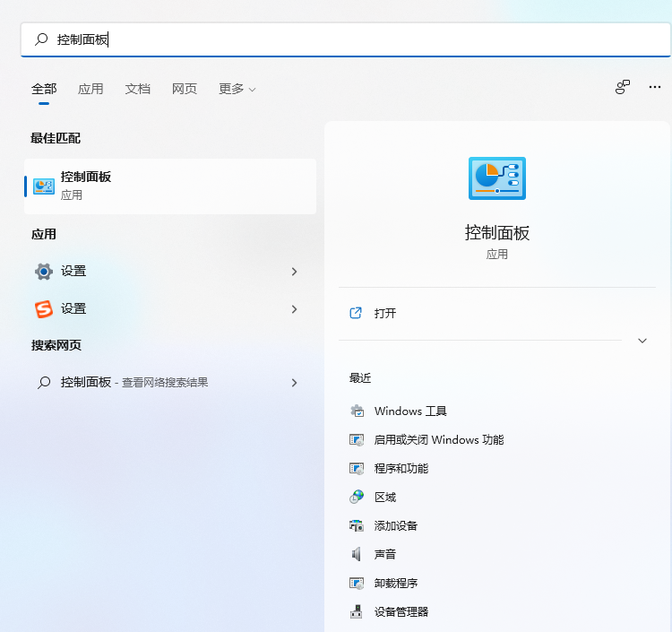Open recent item 设备管理器
The image size is (672, 632).
point(401,612)
